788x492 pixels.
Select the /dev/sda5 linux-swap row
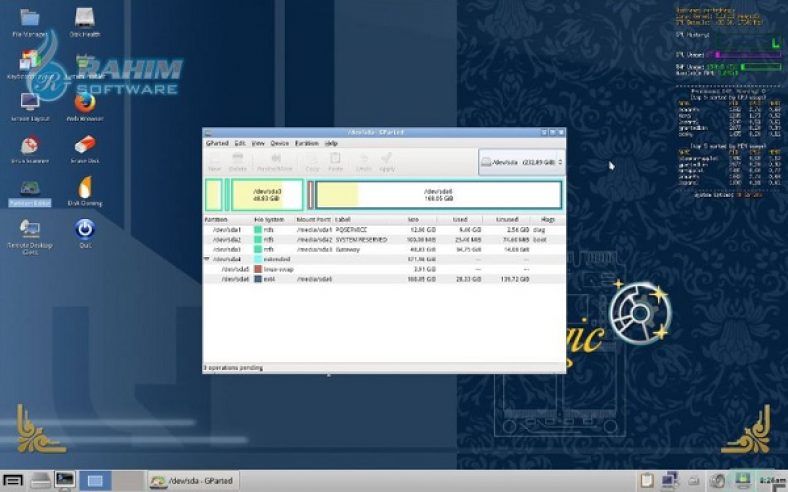384,269
